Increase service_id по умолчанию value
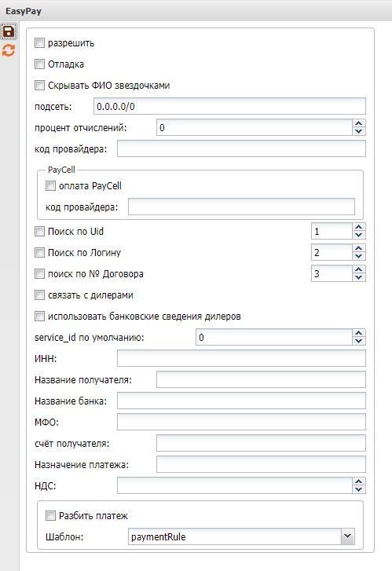 (x=359, y=334)
